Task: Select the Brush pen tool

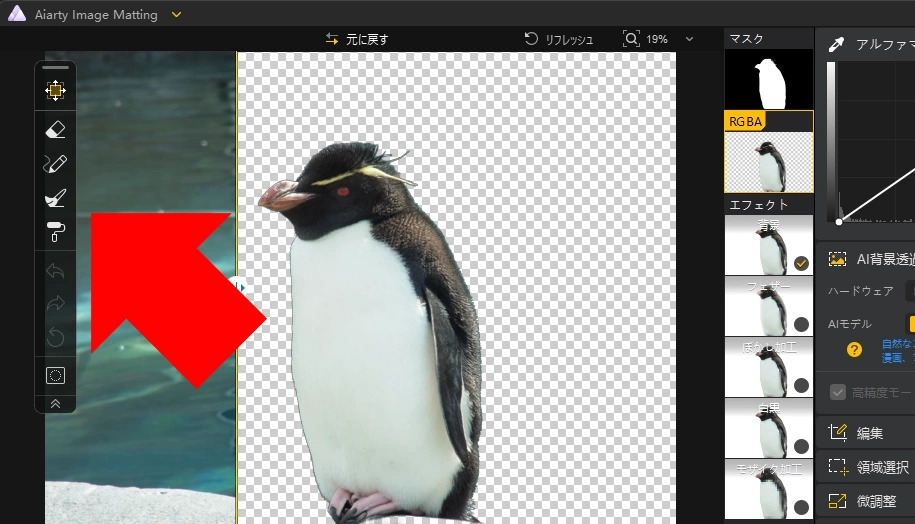Action: [55, 164]
